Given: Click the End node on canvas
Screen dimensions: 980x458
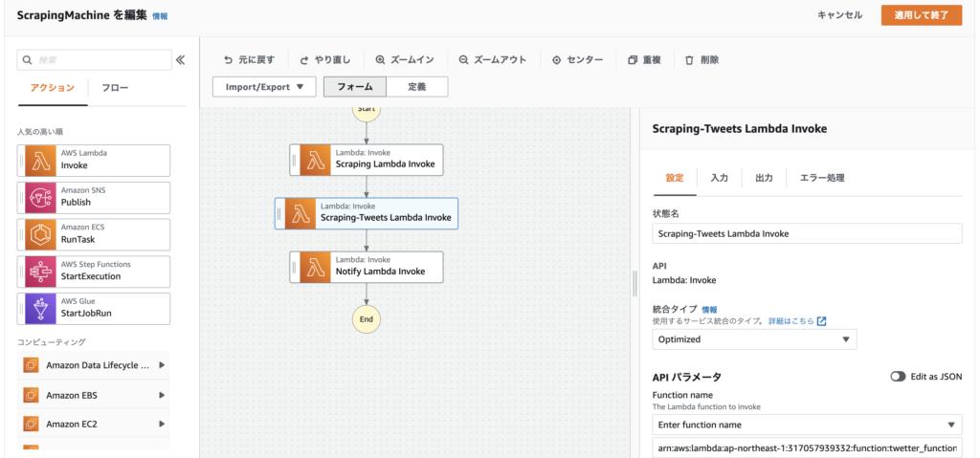Looking at the screenshot, I should click(367, 319).
